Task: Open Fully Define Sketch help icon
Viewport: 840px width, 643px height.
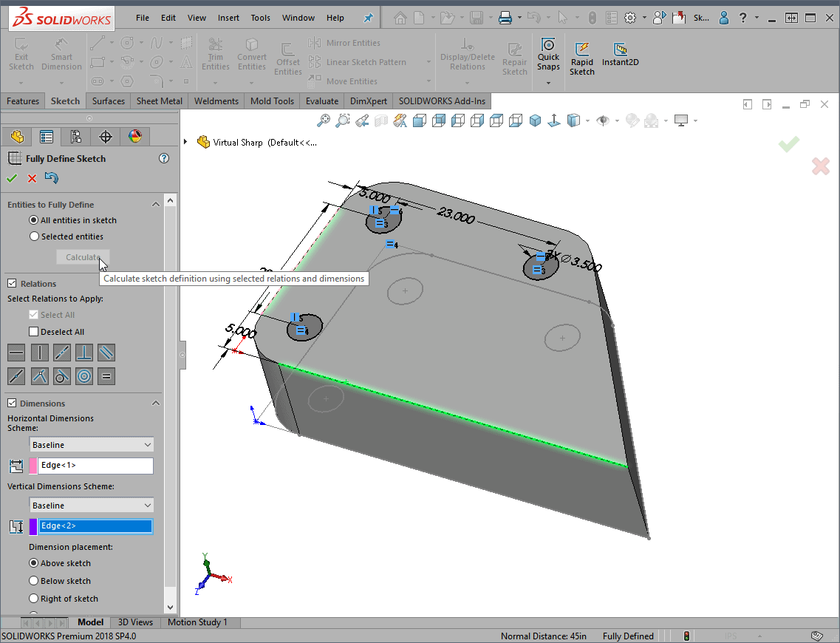Action: tap(164, 158)
